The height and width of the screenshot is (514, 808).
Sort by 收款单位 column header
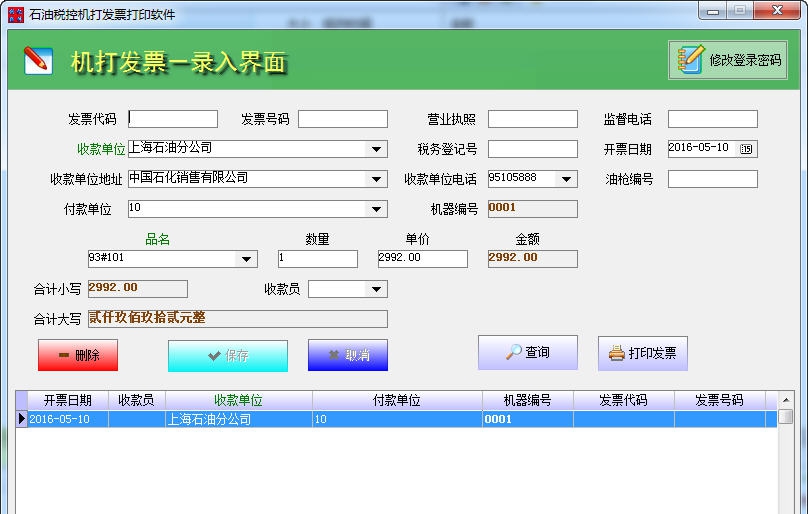pyautogui.click(x=239, y=400)
